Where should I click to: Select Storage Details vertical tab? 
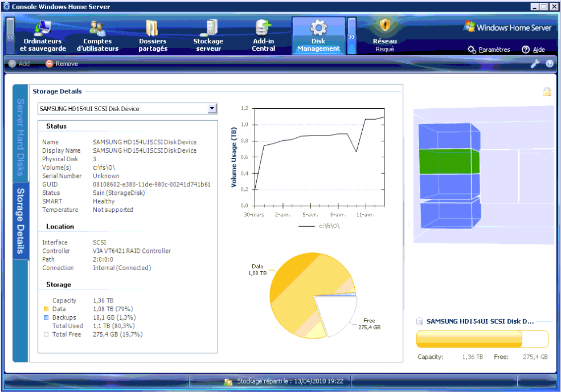pyautogui.click(x=21, y=221)
